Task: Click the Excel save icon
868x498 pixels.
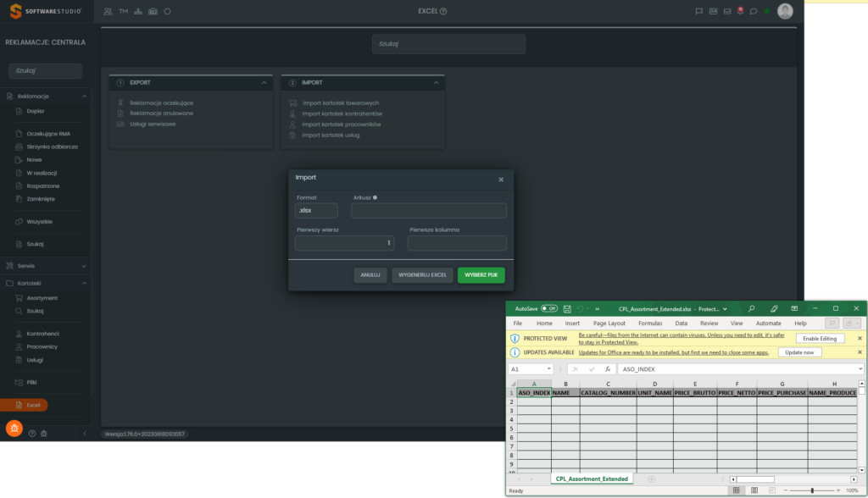Action: click(x=567, y=308)
